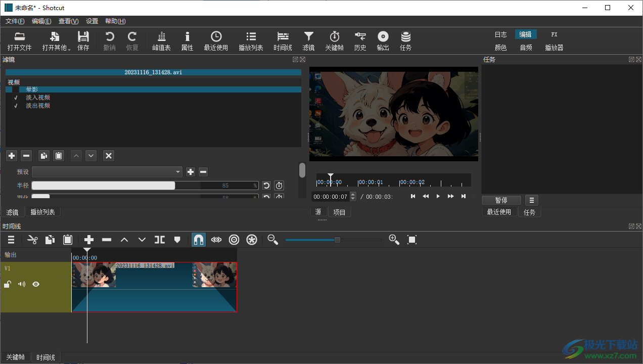Save a new preset with the plus button
This screenshot has width=643, height=364.
click(x=191, y=172)
